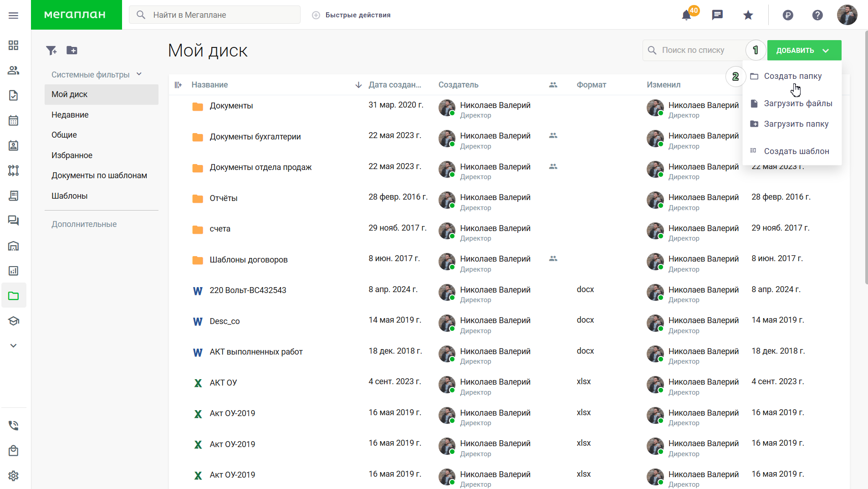Toggle the ДОБАВИТЬ dropdown button
868x489 pixels.
pos(804,50)
